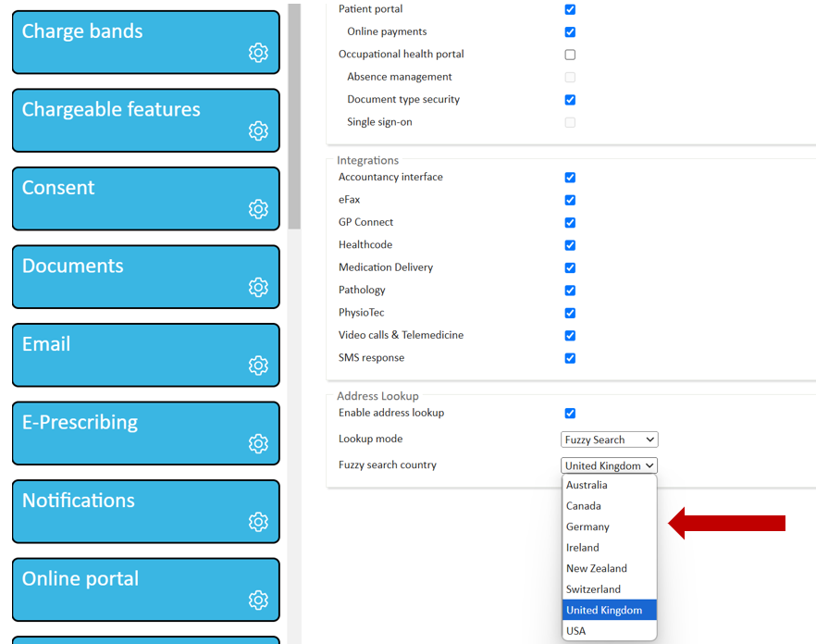The width and height of the screenshot is (816, 644).
Task: Open the Notifications settings tile
Action: click(x=130, y=511)
